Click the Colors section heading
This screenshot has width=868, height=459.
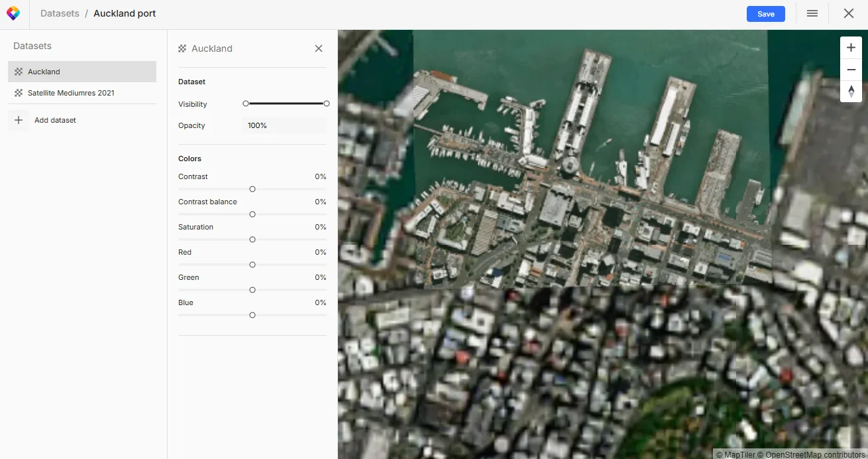click(x=190, y=159)
